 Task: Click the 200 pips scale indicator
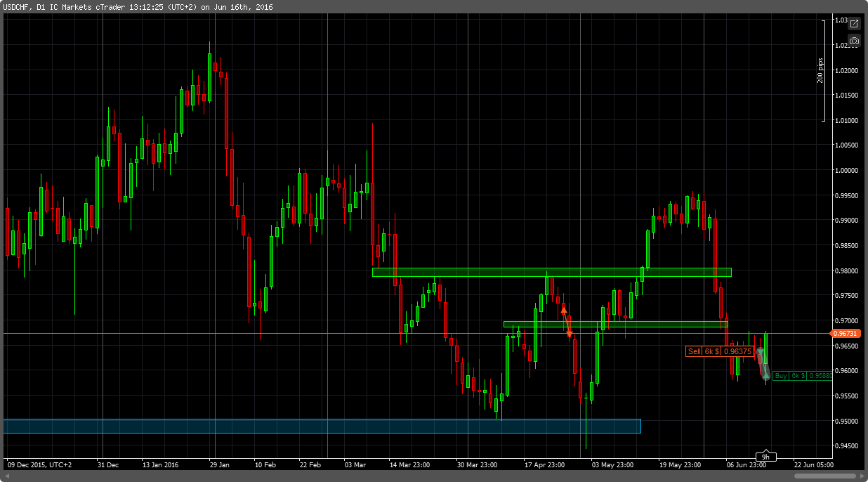click(x=821, y=70)
